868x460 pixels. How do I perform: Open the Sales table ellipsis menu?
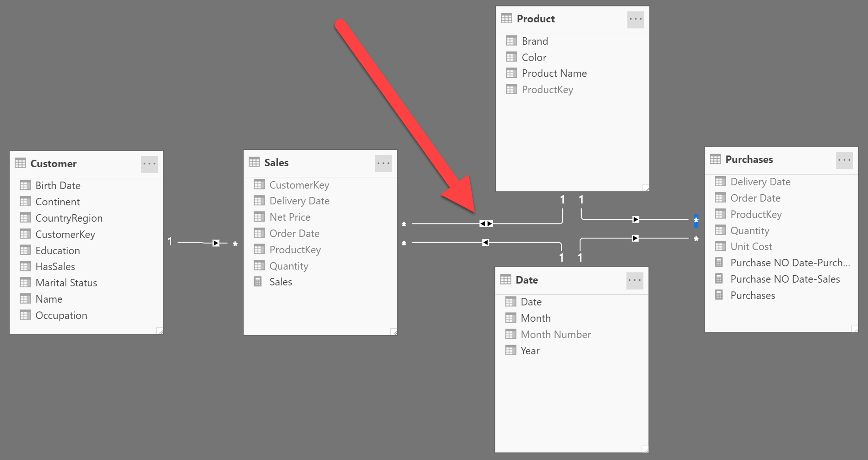(x=383, y=163)
